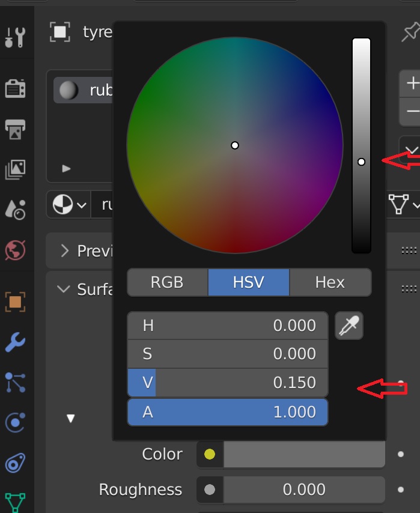Open the material specials dropdown
420x513 pixels.
(413, 149)
